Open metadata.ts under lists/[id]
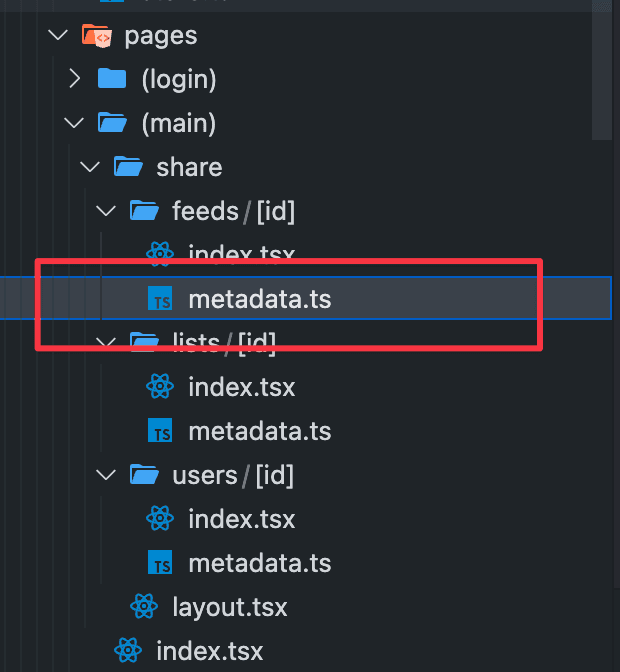 pyautogui.click(x=259, y=431)
